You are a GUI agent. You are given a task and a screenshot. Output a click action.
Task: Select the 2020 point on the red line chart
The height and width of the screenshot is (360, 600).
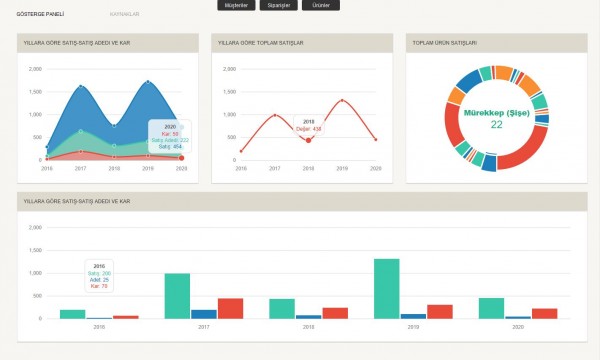376,140
